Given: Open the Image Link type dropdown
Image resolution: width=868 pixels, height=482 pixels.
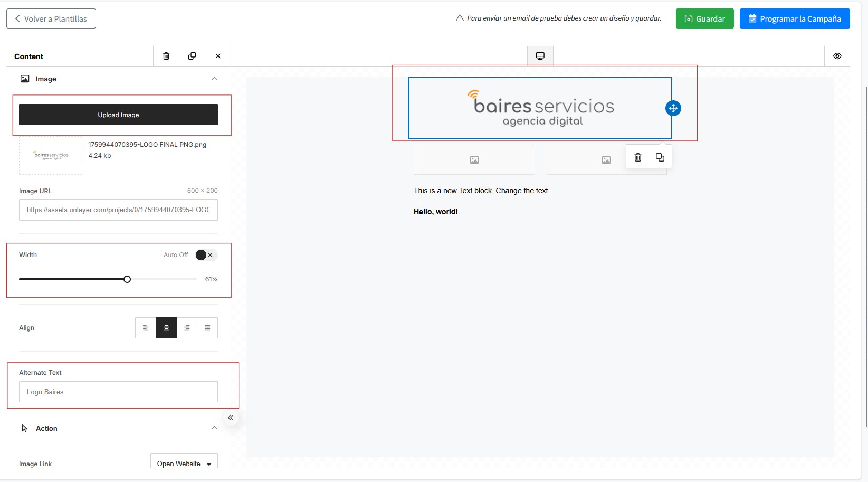Looking at the screenshot, I should [x=184, y=464].
